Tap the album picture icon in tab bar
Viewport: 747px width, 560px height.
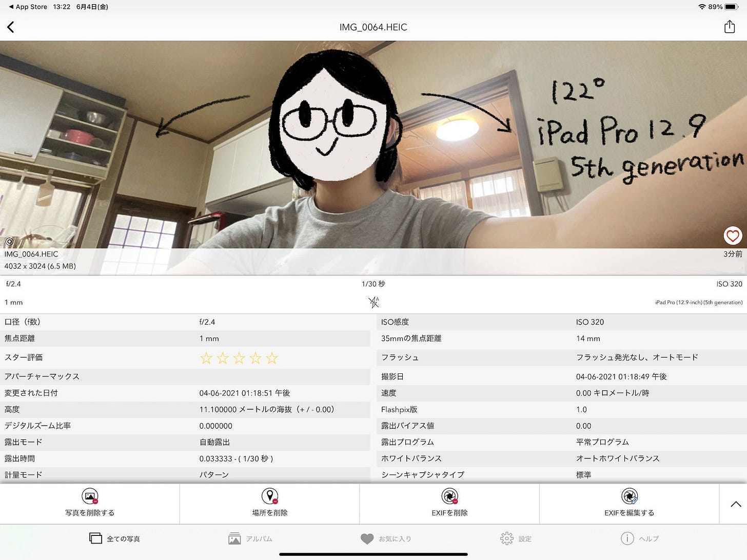click(x=234, y=538)
